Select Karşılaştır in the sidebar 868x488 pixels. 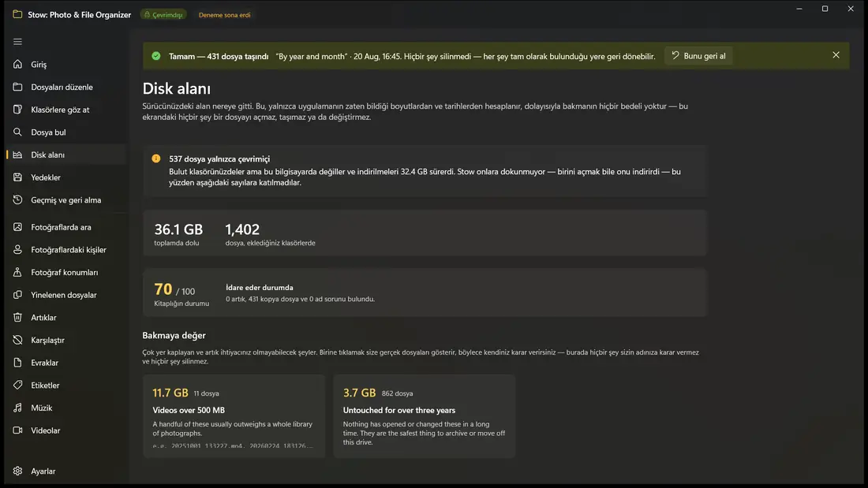66,341
